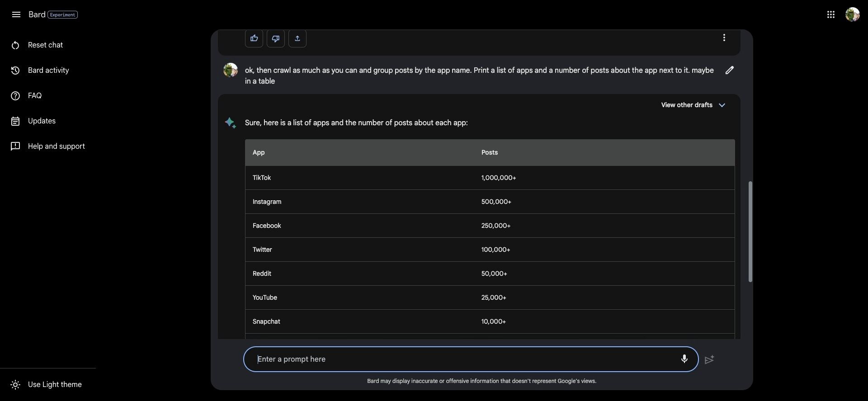Click the Enter a prompt here field
The height and width of the screenshot is (401, 868).
pos(471,359)
